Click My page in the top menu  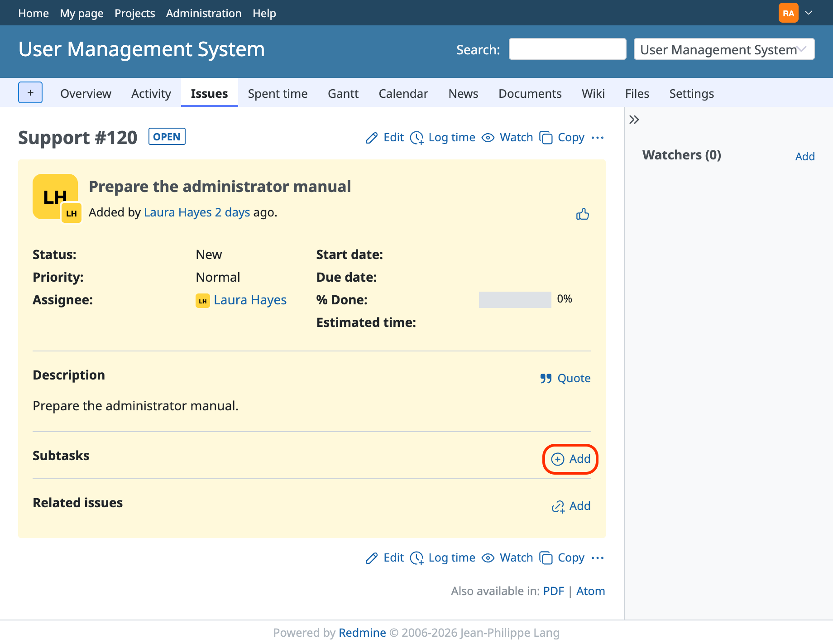81,13
